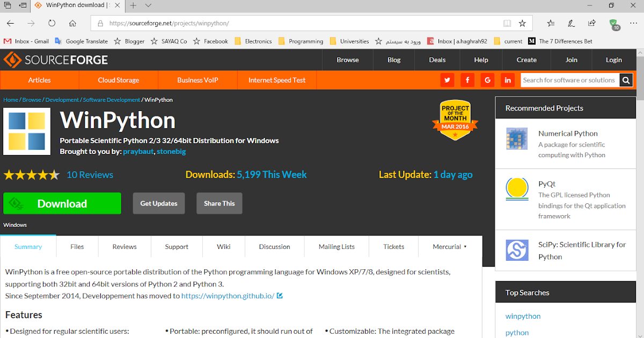Viewport: 644px width, 338px height.
Task: Open SourceForge Google icon
Action: 487,80
